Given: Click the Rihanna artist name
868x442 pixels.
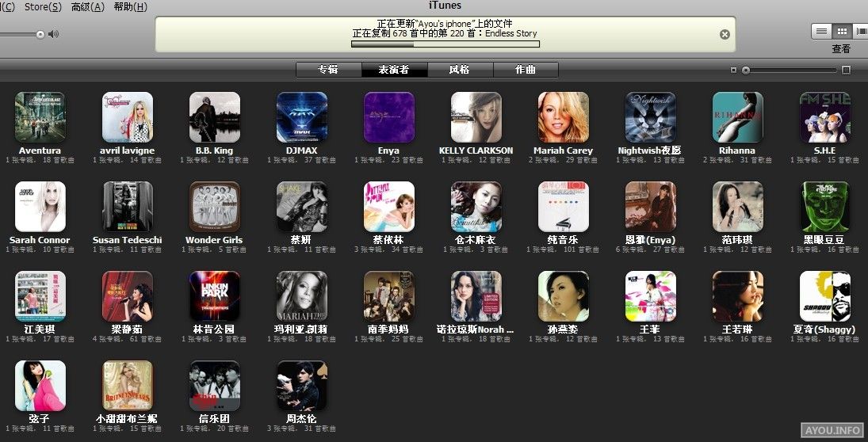Looking at the screenshot, I should pyautogui.click(x=737, y=151).
